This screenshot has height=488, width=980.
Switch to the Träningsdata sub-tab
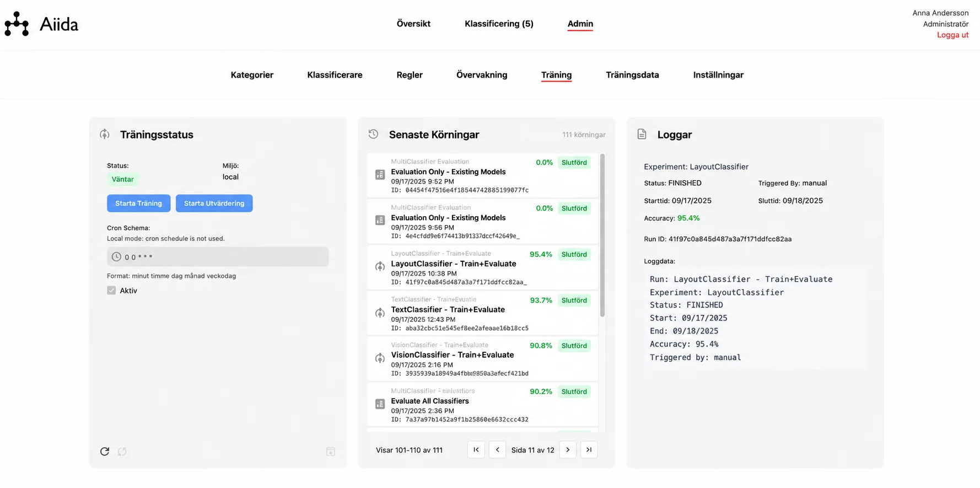pos(632,75)
